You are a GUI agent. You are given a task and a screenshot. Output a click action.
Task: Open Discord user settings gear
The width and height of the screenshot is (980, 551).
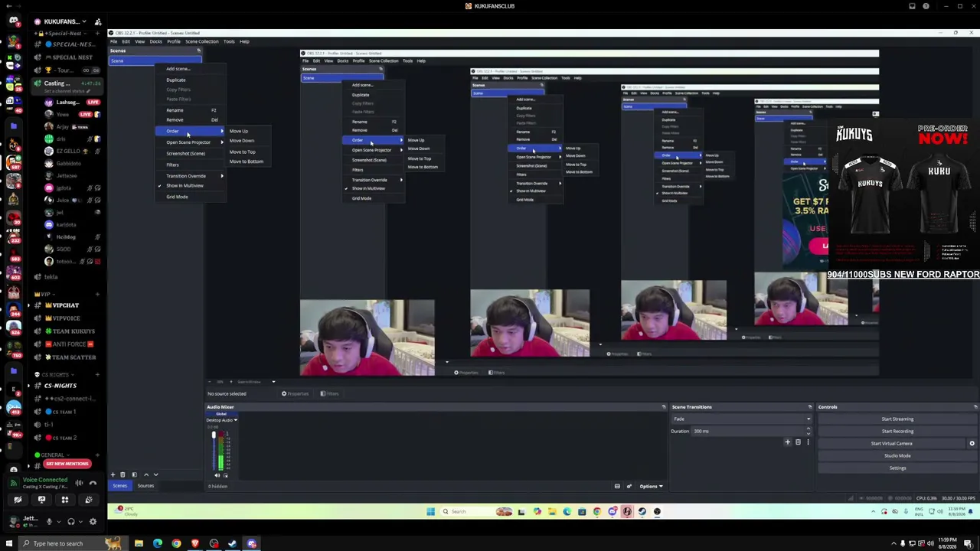pos(93,522)
